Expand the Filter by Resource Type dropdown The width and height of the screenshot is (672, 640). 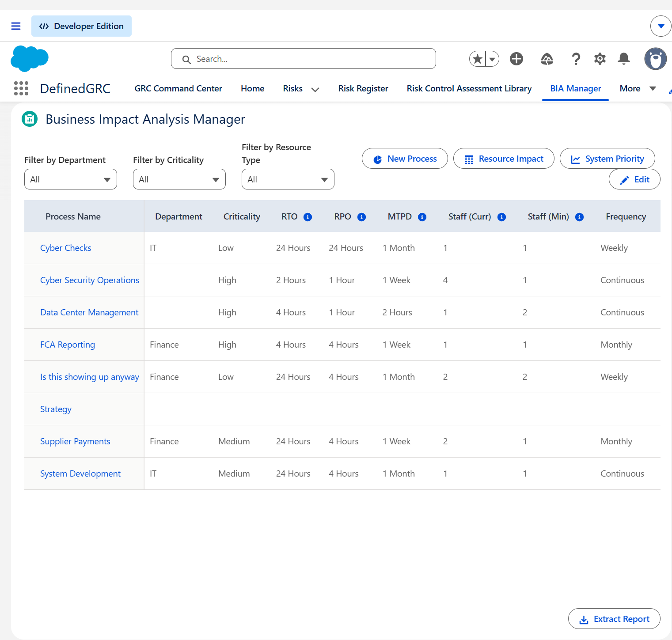coord(288,179)
